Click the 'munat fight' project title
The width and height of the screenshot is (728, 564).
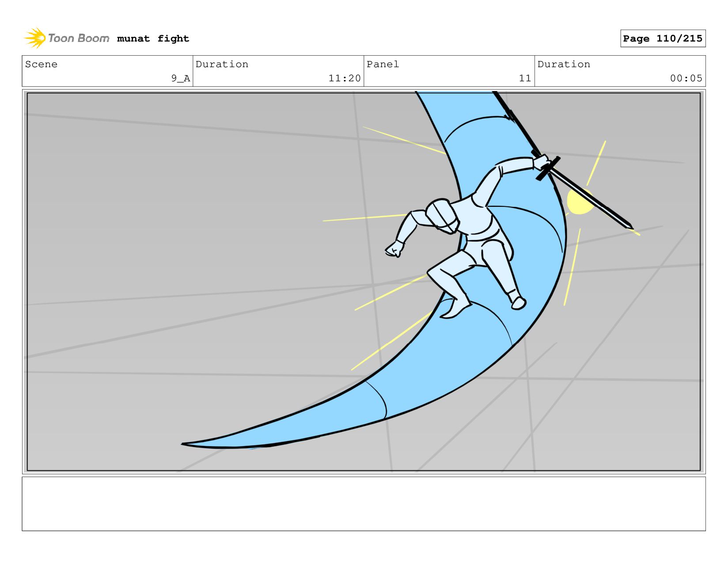153,39
